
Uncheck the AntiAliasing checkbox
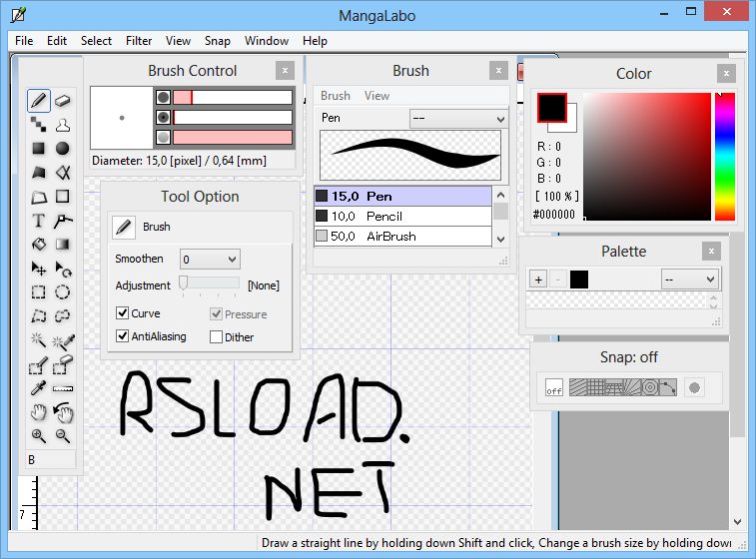tap(122, 335)
